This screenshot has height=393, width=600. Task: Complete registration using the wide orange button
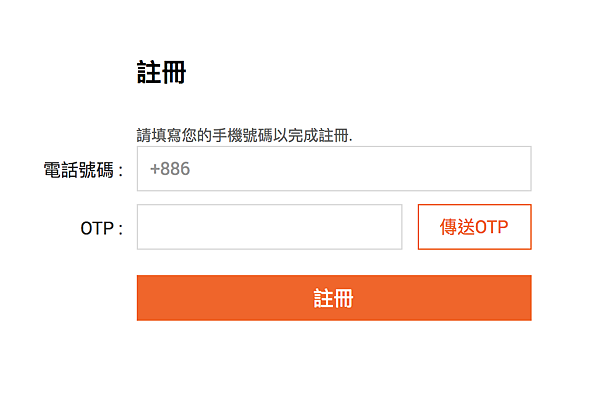[334, 298]
